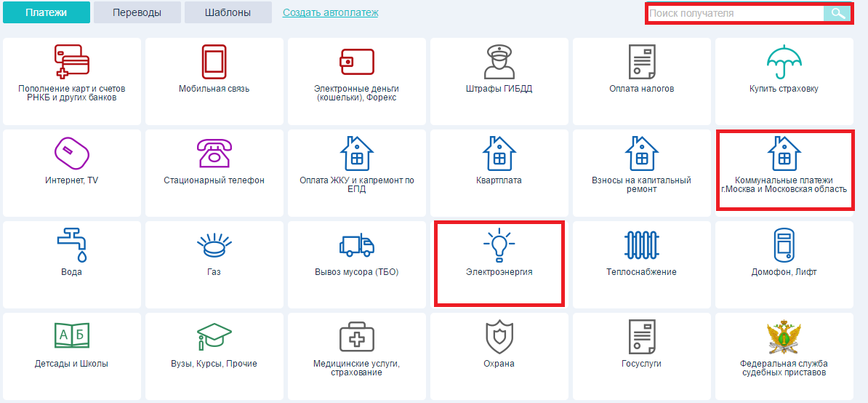
Task: Open the Охрана shield icon
Action: click(x=499, y=337)
